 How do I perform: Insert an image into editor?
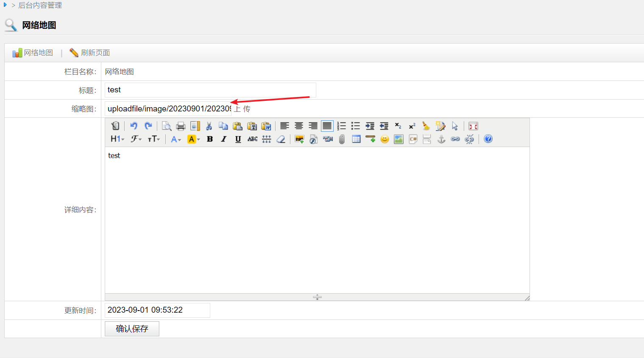click(299, 139)
